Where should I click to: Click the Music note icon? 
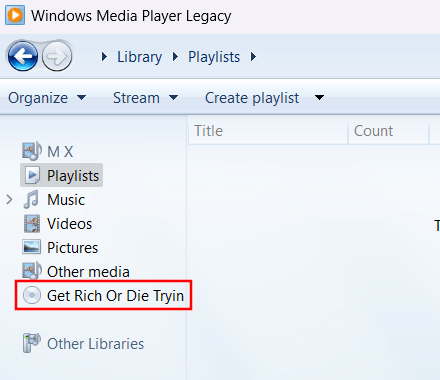[x=31, y=199]
